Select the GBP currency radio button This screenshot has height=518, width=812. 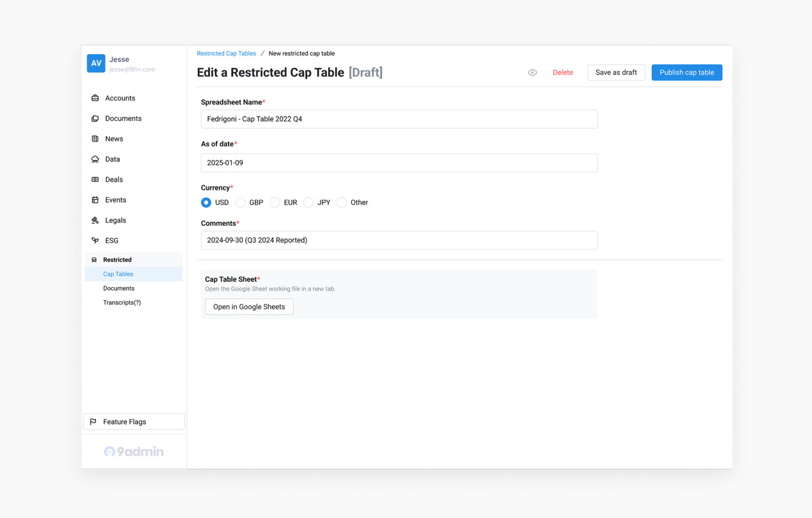(240, 202)
